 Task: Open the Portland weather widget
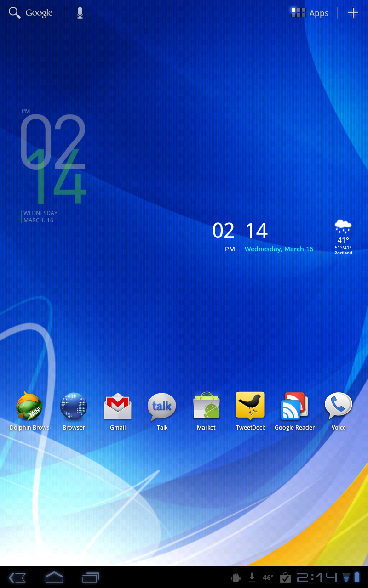click(x=343, y=237)
